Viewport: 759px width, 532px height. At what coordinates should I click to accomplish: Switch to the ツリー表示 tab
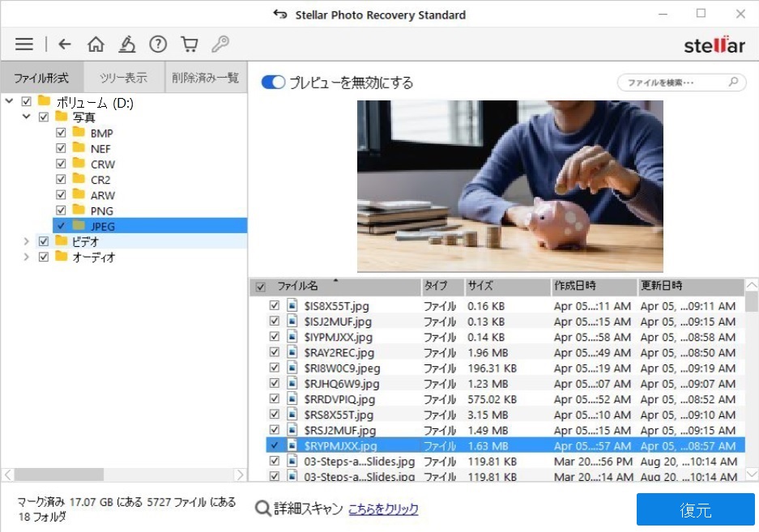pos(124,78)
